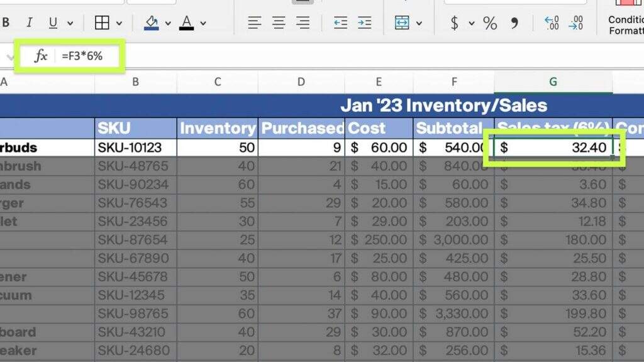Screen dimensions: 644x362
Task: Expand the Borders dropdown arrow
Action: point(119,24)
